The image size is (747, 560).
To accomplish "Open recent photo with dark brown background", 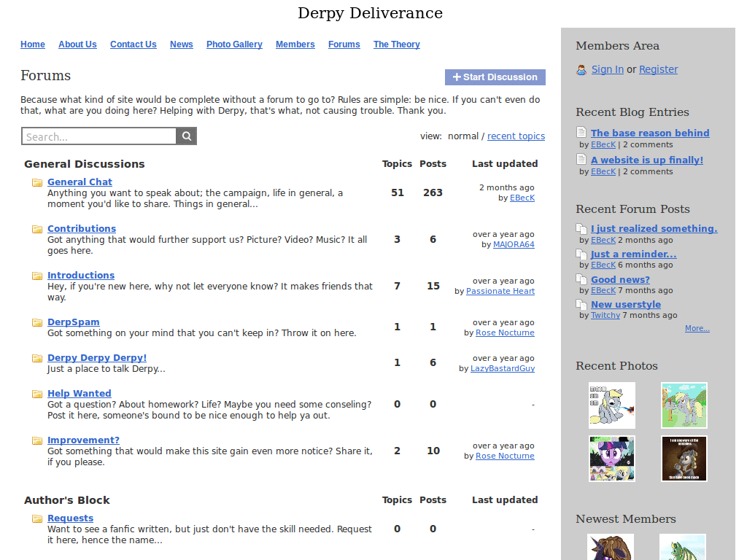I will click(684, 459).
